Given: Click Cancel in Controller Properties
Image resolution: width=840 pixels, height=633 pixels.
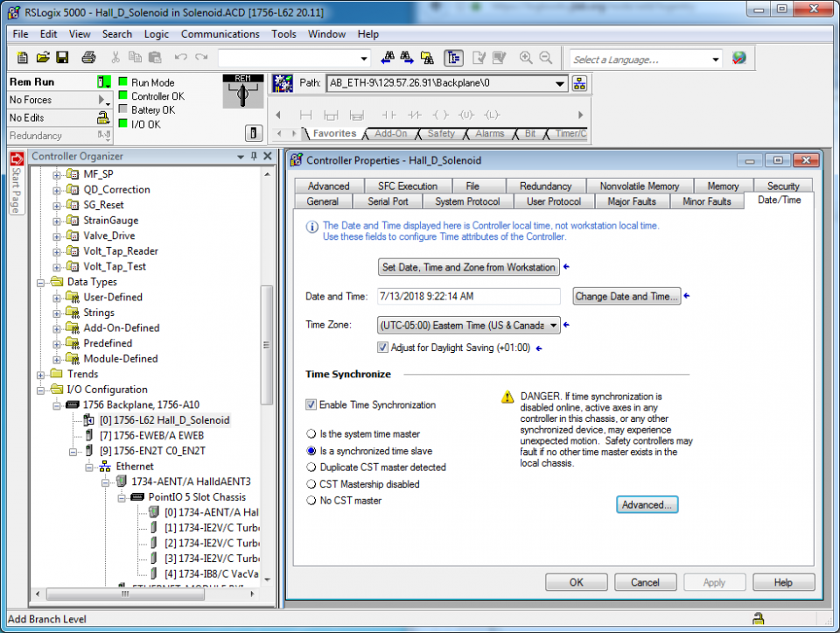Looking at the screenshot, I should (645, 582).
